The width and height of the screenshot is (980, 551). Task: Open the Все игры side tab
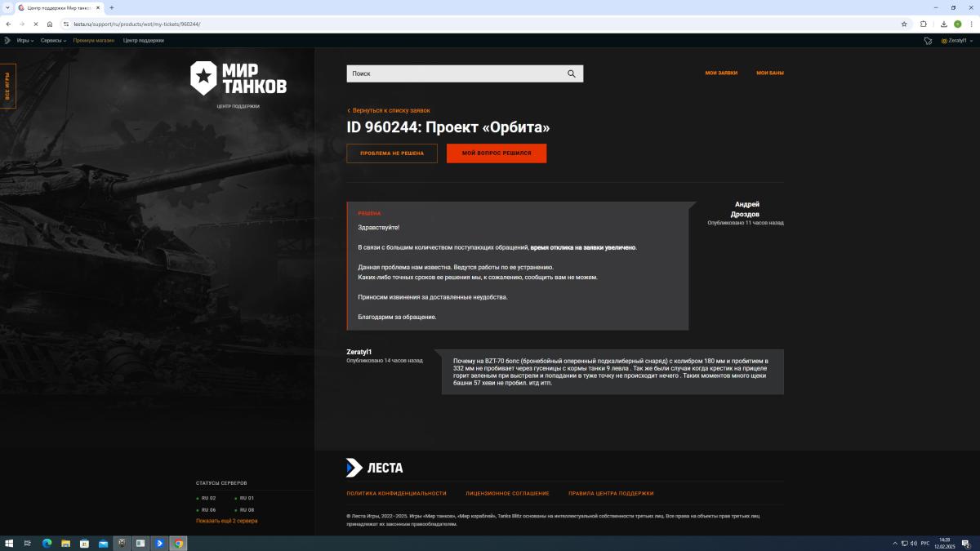click(x=7, y=86)
